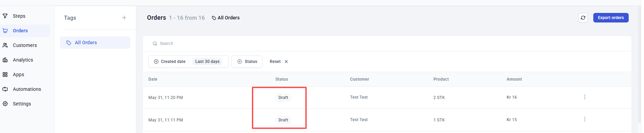Open Settings from the sidebar
This screenshot has height=133, width=644.
point(22,104)
